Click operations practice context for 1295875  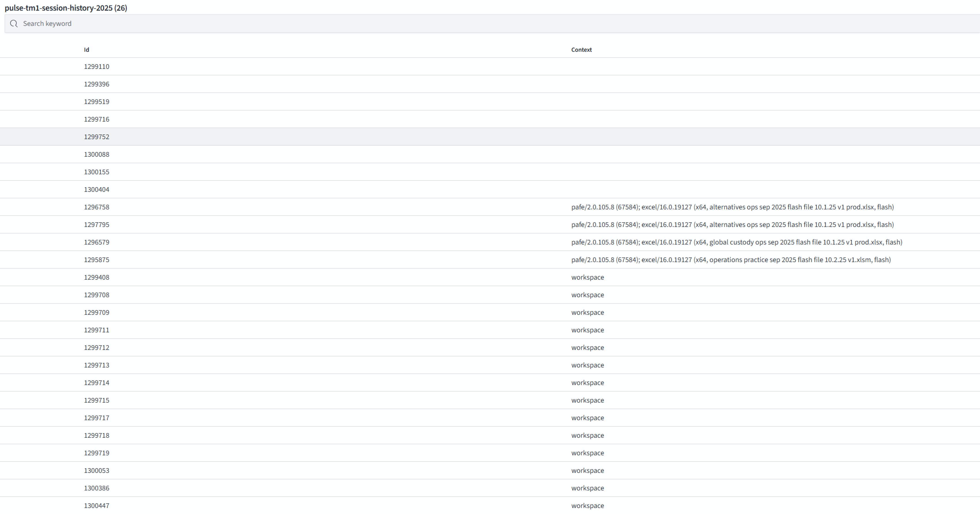(730, 260)
